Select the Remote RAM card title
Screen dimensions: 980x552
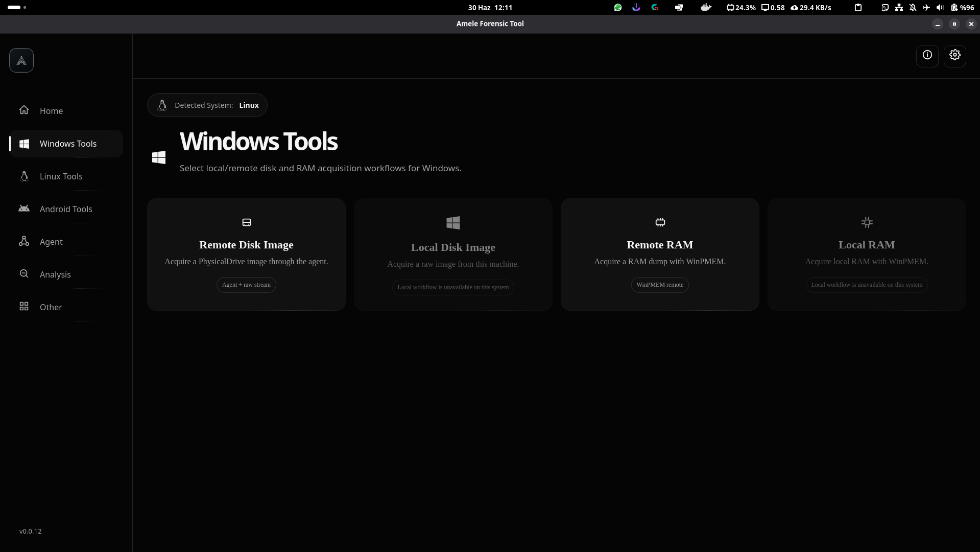tap(660, 245)
